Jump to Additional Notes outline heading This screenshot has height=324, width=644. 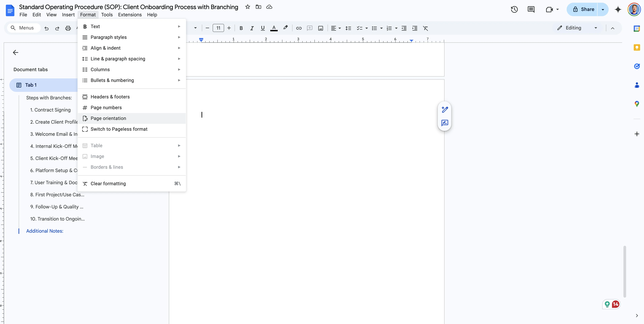45,231
